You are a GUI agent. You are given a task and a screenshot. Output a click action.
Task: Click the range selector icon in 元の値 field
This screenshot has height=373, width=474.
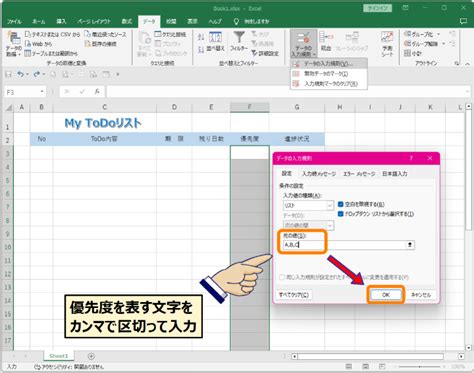pos(410,245)
